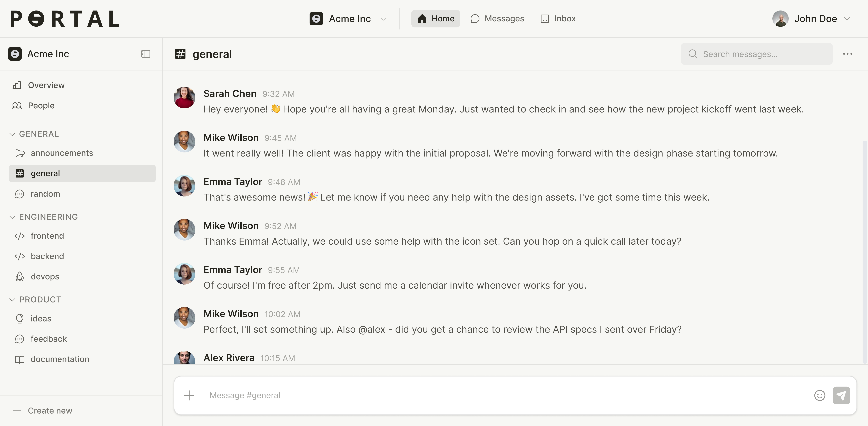Switch to the Inbox tab

tap(558, 18)
